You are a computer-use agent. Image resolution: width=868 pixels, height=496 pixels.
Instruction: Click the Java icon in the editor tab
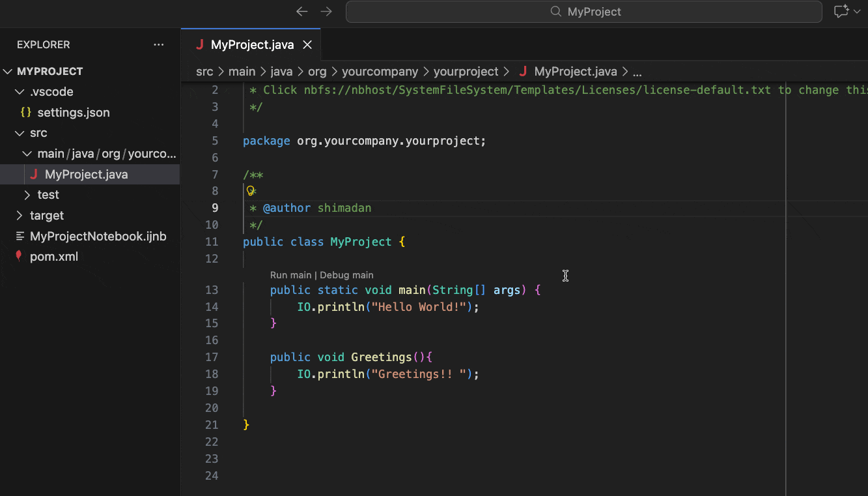199,45
